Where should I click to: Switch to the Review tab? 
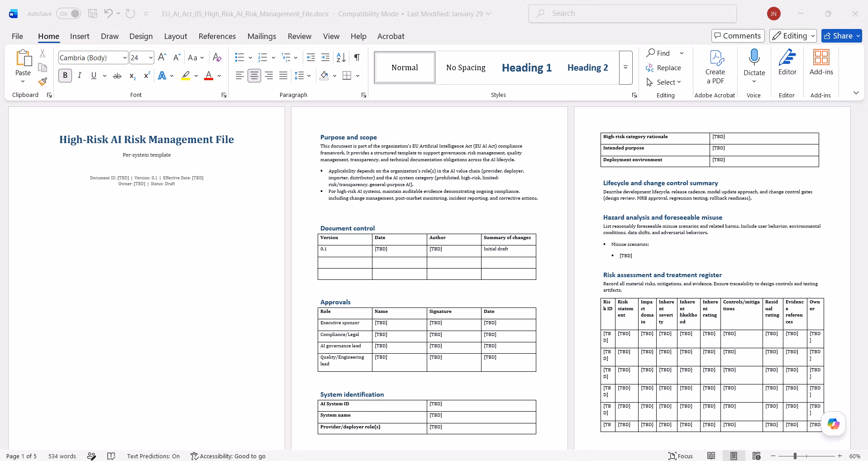(x=300, y=36)
